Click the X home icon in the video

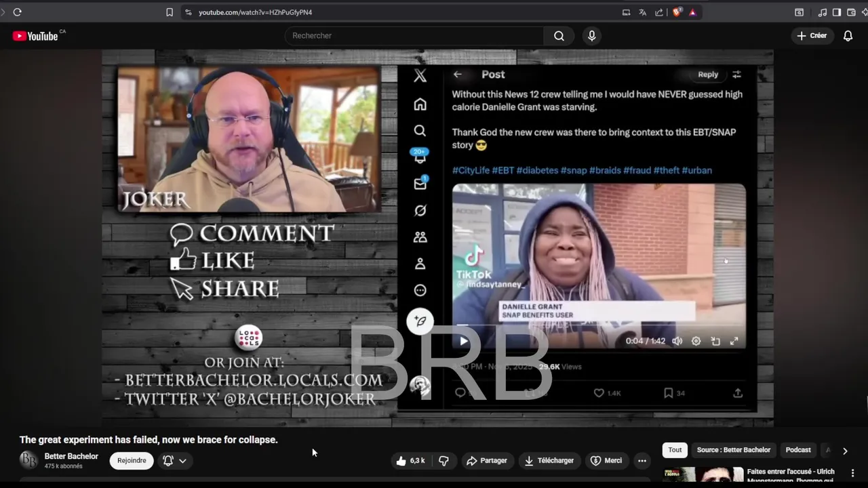click(x=420, y=104)
